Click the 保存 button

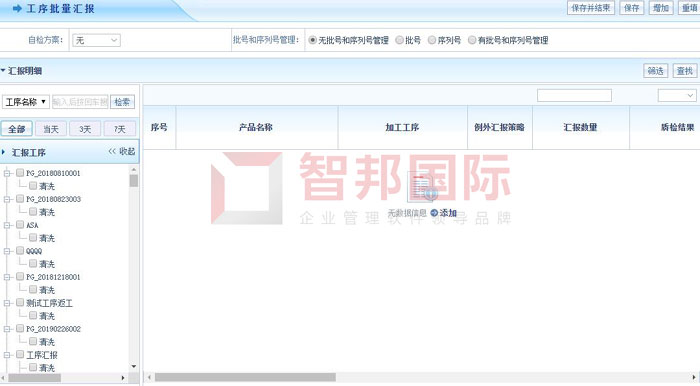[x=632, y=8]
